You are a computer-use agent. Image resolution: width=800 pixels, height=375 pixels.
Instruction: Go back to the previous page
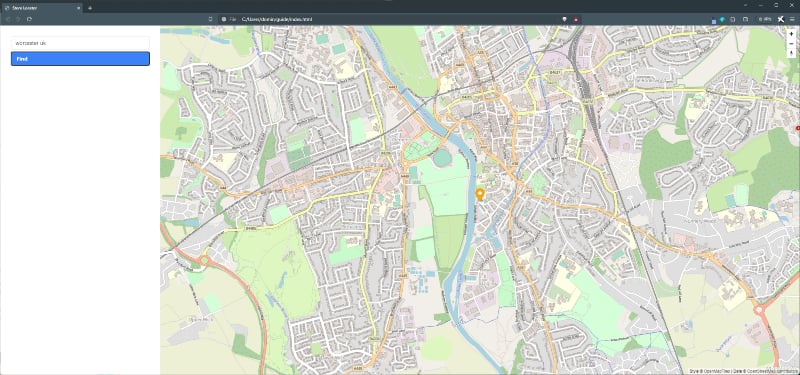pyautogui.click(x=8, y=19)
